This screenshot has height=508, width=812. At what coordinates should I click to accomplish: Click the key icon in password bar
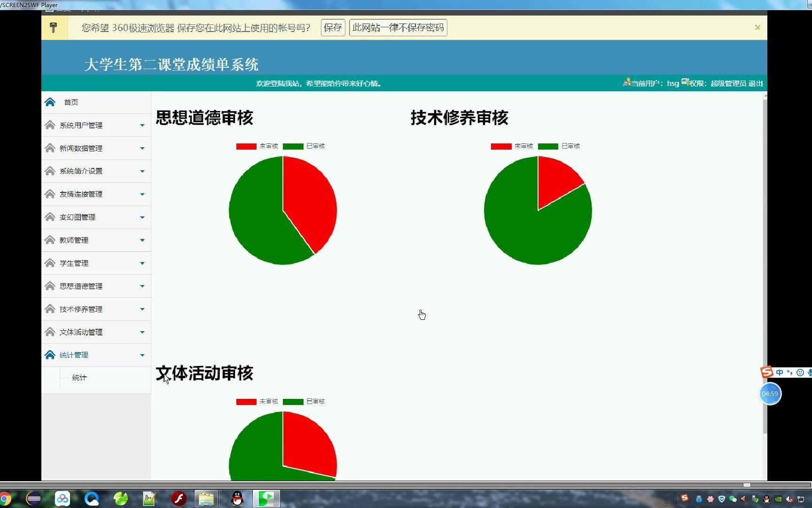coord(54,28)
